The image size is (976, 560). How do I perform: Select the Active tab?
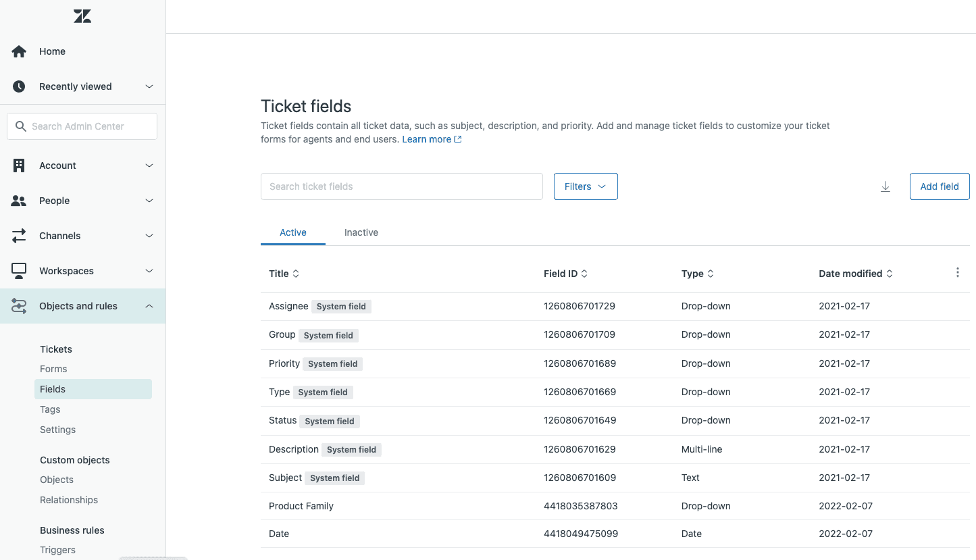292,232
